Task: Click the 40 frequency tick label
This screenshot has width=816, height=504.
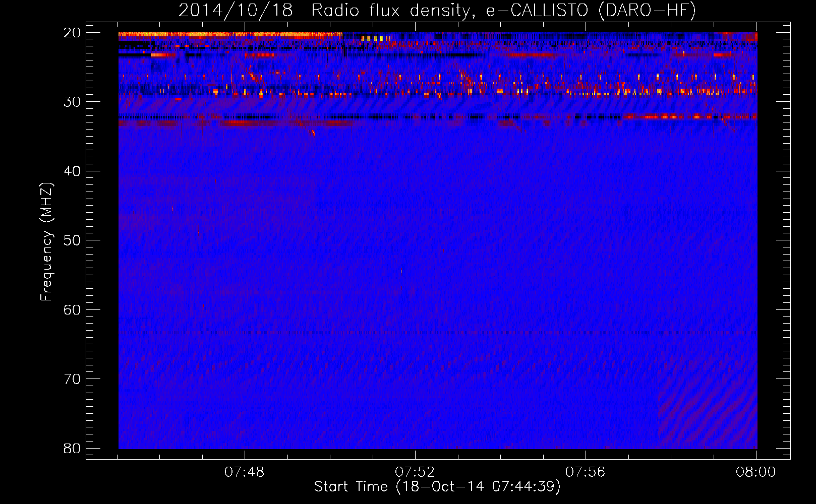Action: [x=72, y=171]
